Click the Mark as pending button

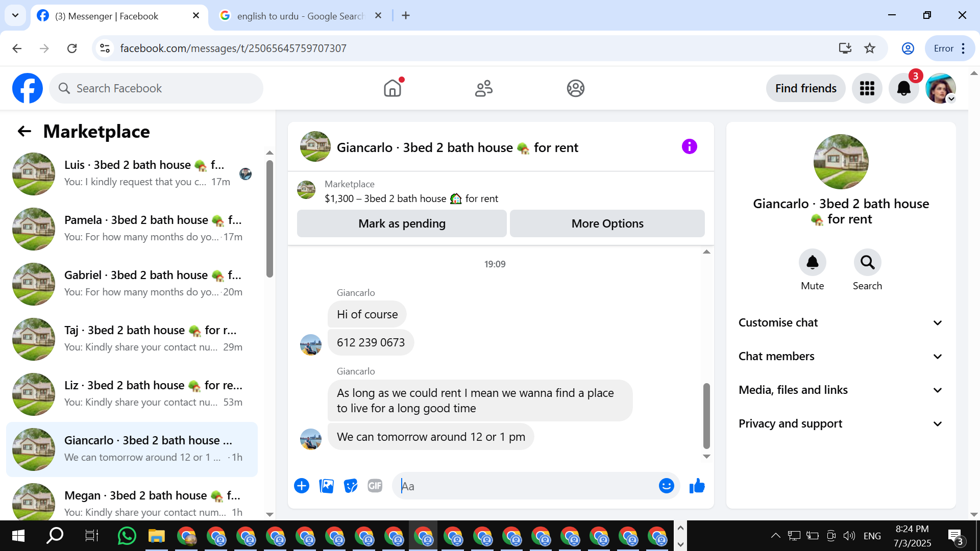click(x=402, y=223)
